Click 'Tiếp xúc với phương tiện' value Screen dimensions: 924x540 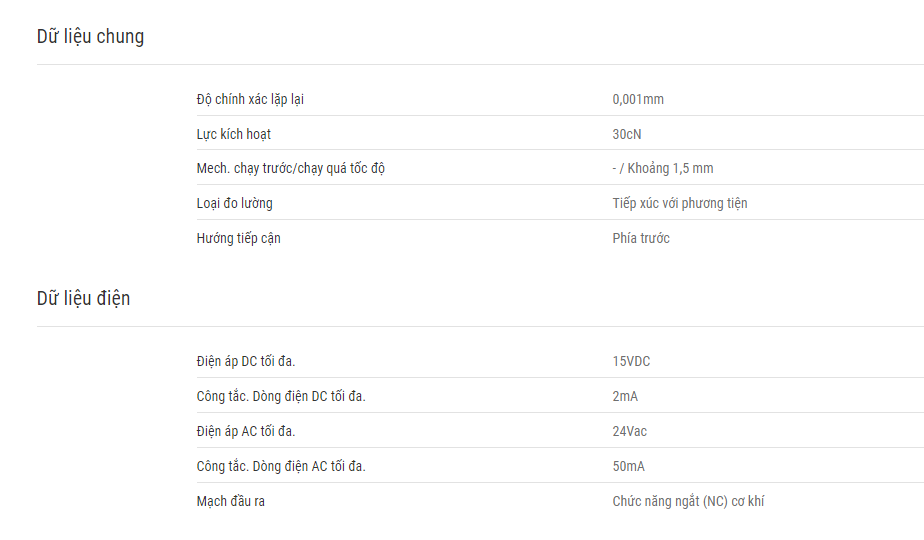(x=679, y=203)
